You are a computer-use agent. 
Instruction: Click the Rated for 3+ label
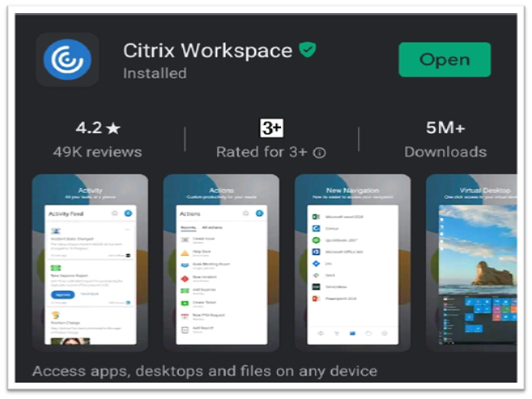pyautogui.click(x=263, y=152)
